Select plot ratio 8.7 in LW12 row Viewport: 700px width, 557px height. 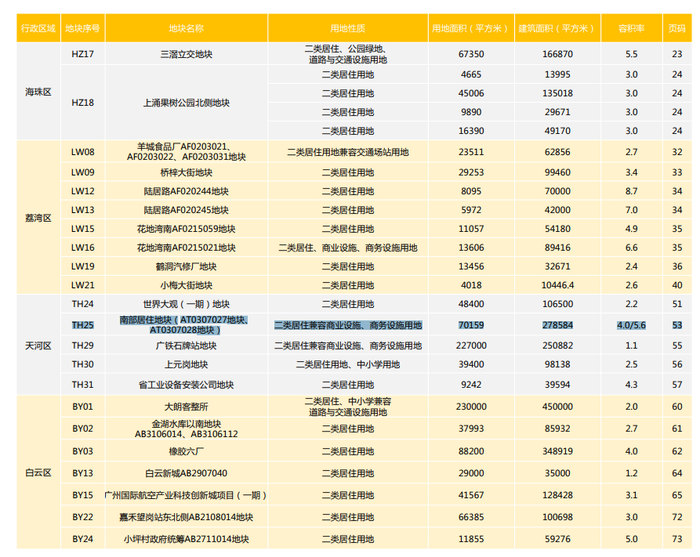pyautogui.click(x=631, y=191)
